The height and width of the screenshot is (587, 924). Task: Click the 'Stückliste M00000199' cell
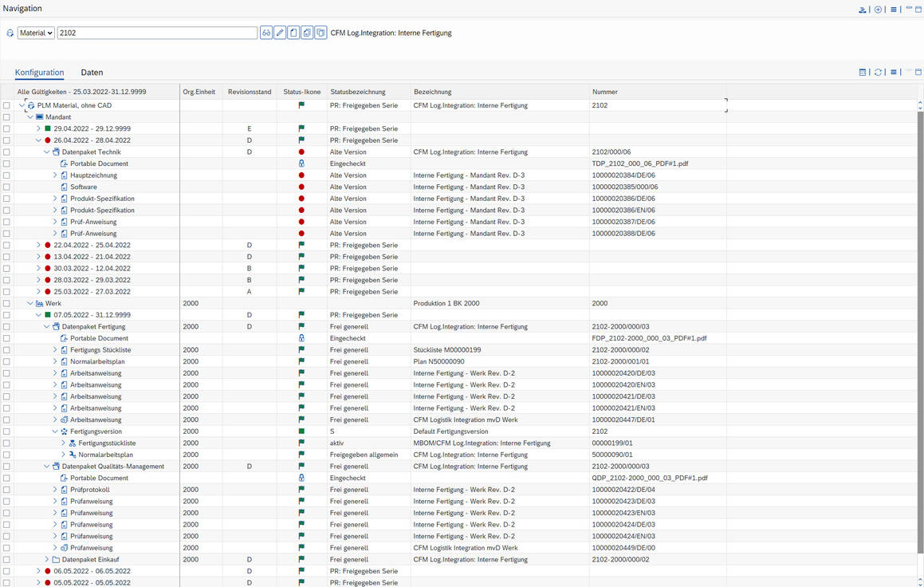point(447,350)
